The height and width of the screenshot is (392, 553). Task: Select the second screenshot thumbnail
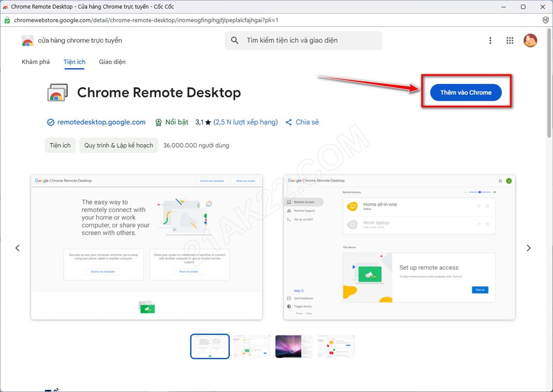[252, 346]
